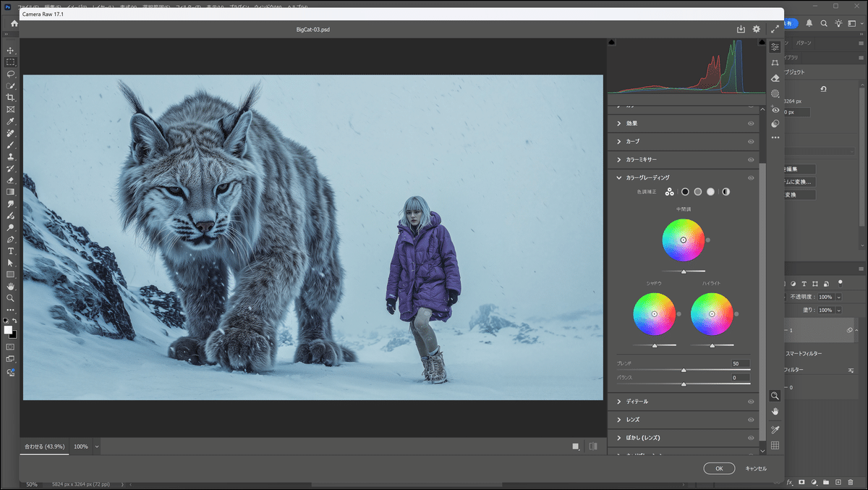The width and height of the screenshot is (868, 490).
Task: Open 塗り dropdown in Photoshop Layers panel
Action: coord(839,310)
